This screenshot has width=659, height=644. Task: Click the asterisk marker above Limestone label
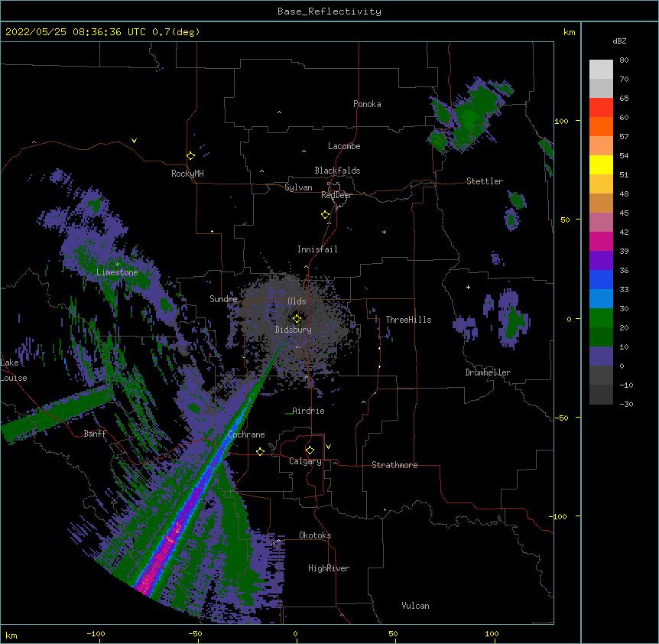click(x=117, y=264)
